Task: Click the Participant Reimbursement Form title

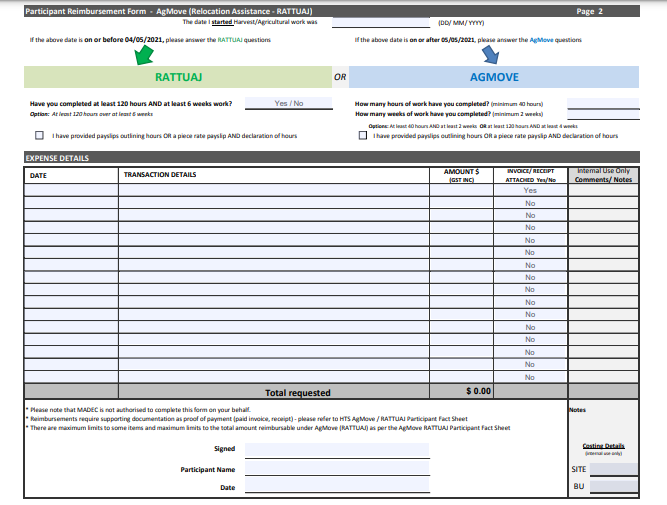Action: [x=168, y=11]
